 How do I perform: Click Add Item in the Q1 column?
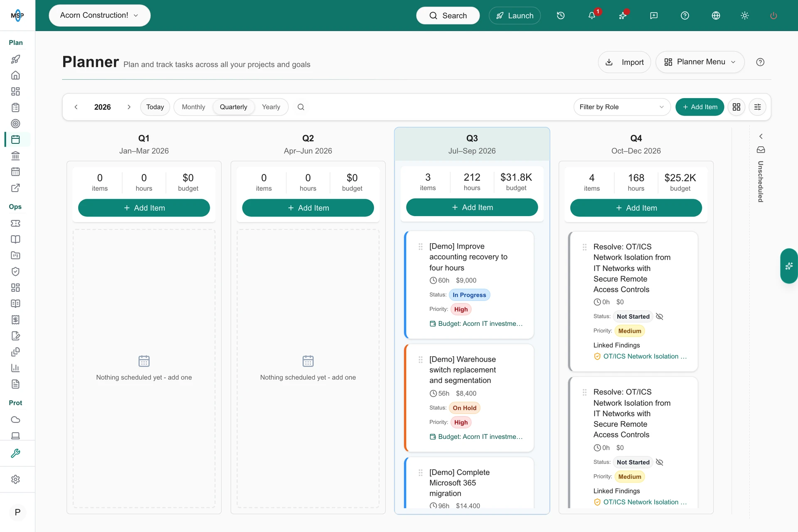[144, 208]
